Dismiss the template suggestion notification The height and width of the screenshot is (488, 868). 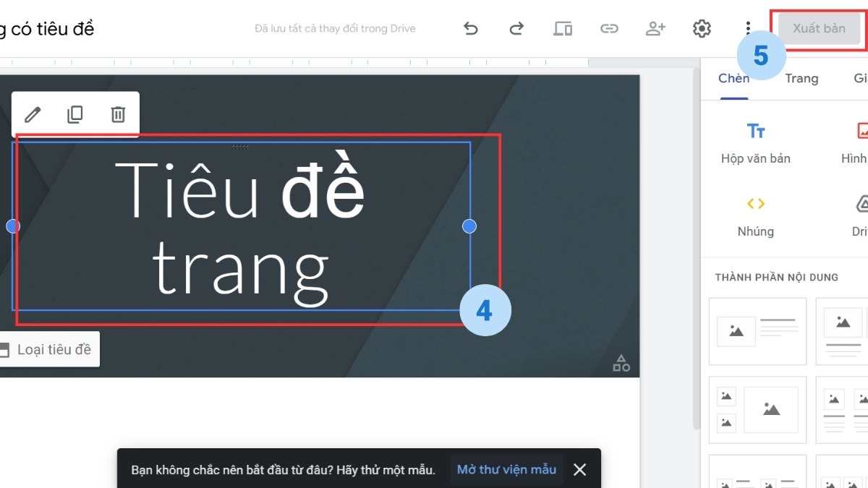pos(579,470)
